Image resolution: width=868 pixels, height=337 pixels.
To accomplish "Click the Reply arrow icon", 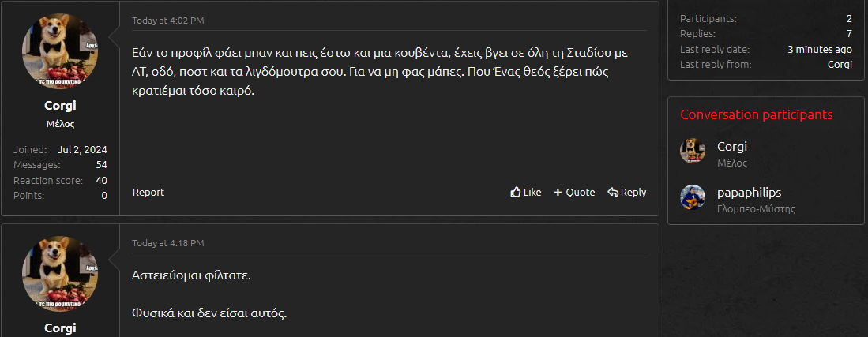I will coord(612,192).
